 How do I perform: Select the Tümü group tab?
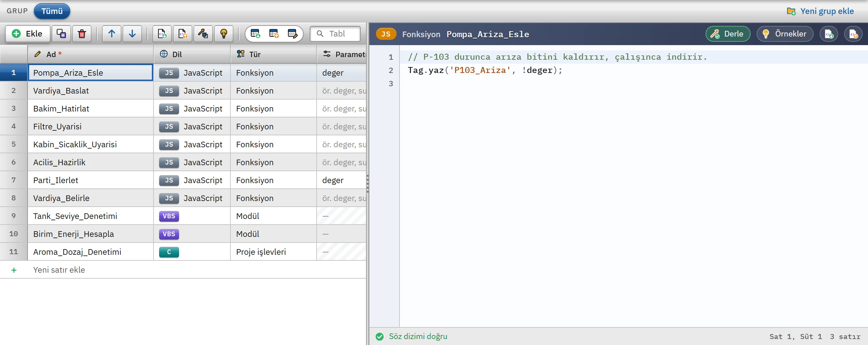coord(52,11)
